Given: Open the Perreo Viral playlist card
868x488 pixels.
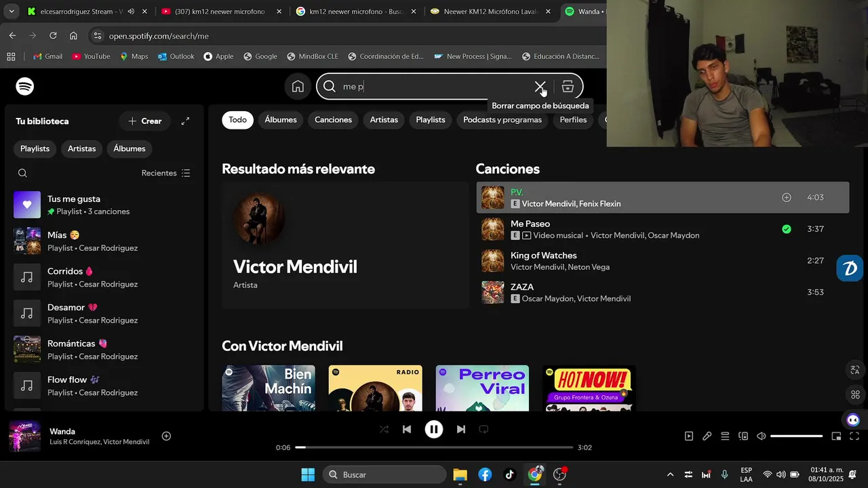Looking at the screenshot, I should [x=482, y=388].
